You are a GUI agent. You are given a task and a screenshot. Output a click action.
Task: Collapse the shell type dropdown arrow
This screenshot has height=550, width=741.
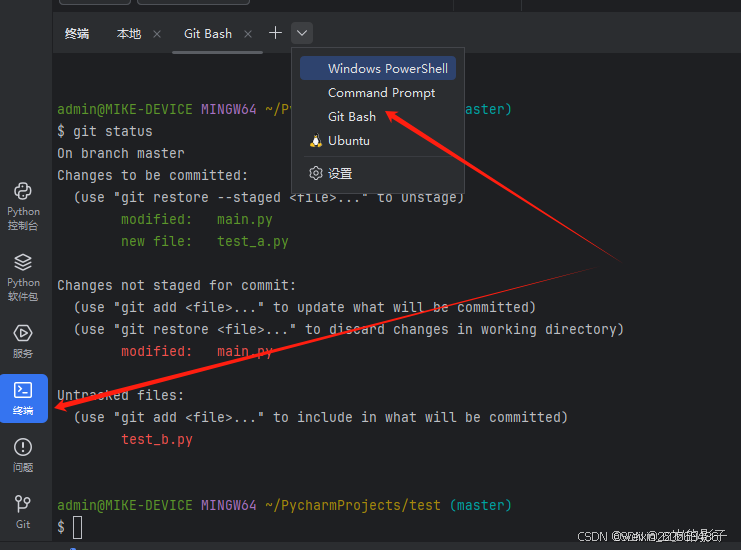pos(302,33)
